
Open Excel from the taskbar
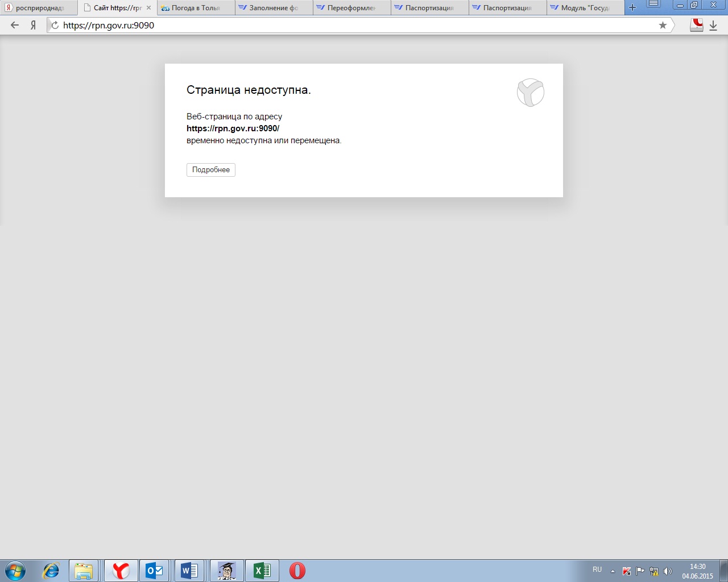262,570
